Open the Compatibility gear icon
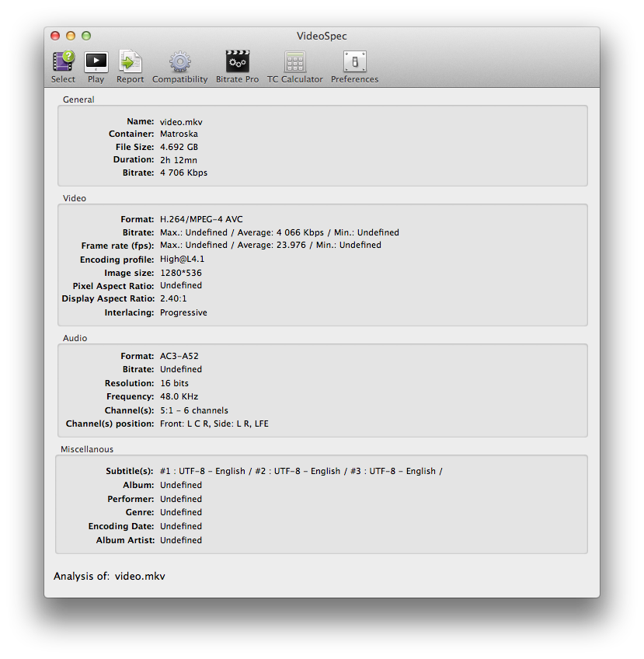Screen dimensions: 644x659 [x=179, y=62]
